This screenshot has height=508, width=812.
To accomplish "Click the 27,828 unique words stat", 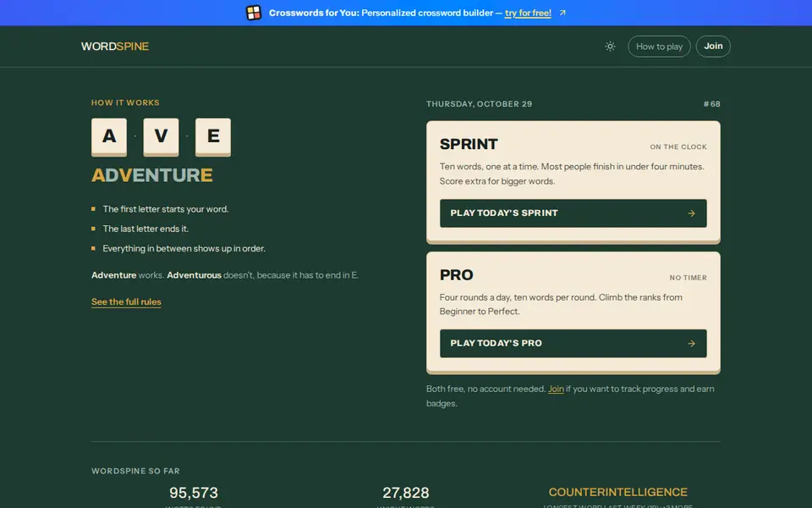I will click(405, 493).
